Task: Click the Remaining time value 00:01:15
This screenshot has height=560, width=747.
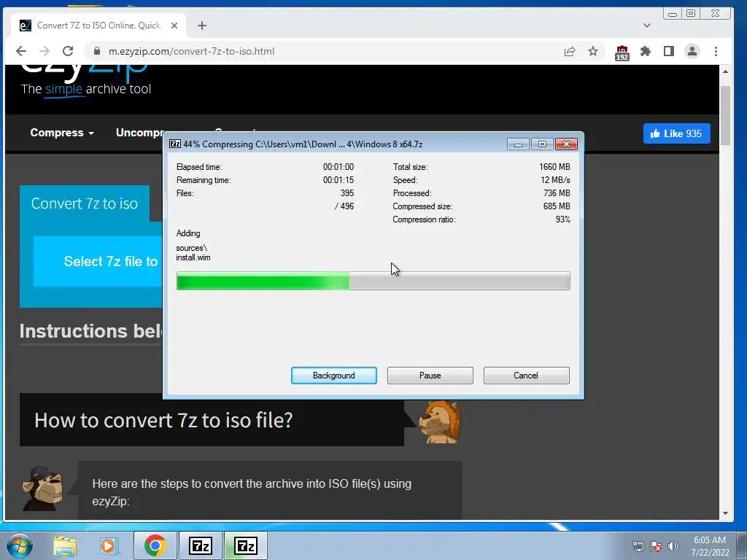Action: coord(338,180)
